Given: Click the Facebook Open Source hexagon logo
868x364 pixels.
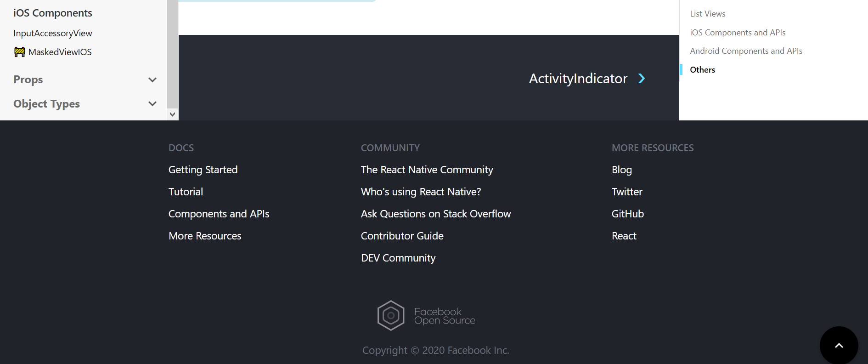Looking at the screenshot, I should [391, 316].
